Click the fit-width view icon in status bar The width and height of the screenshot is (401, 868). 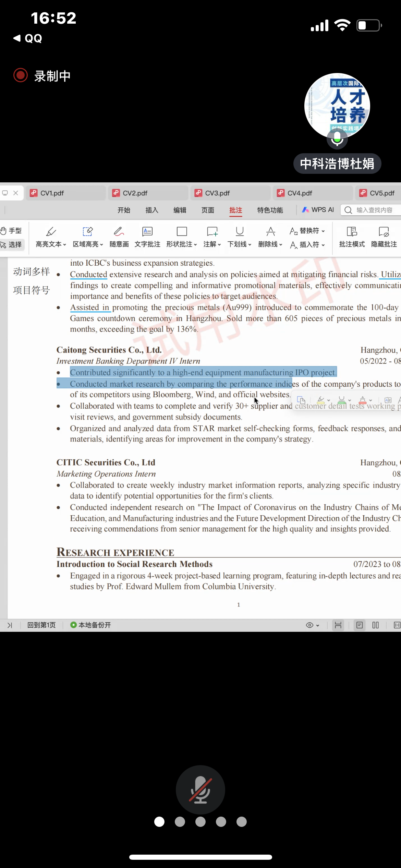pyautogui.click(x=338, y=625)
